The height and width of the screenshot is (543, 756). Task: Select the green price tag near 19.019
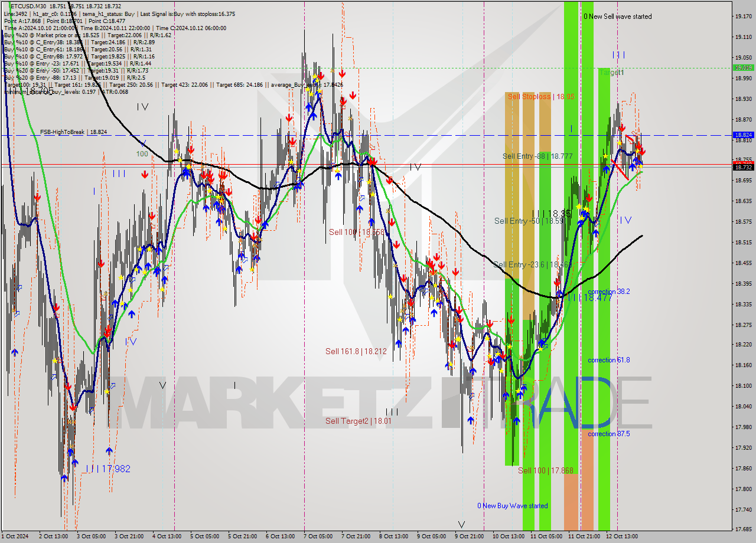[743, 68]
